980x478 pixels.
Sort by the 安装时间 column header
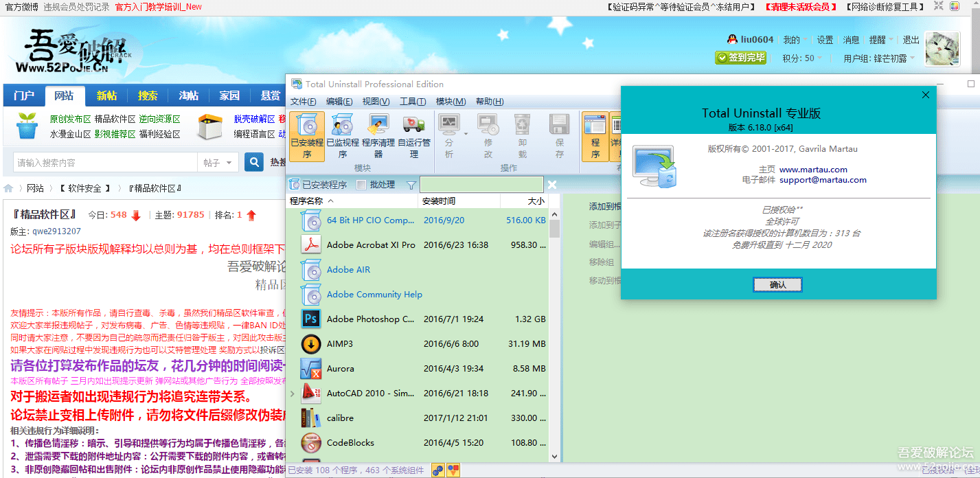pyautogui.click(x=459, y=201)
